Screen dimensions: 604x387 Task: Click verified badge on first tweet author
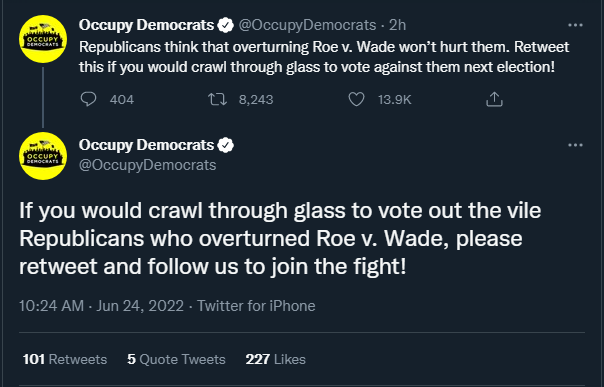pyautogui.click(x=226, y=25)
